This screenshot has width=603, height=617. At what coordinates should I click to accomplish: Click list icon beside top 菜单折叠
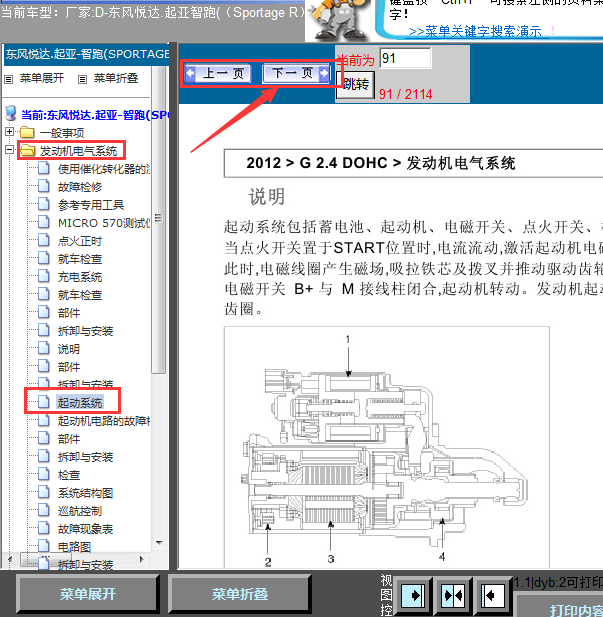[82, 80]
